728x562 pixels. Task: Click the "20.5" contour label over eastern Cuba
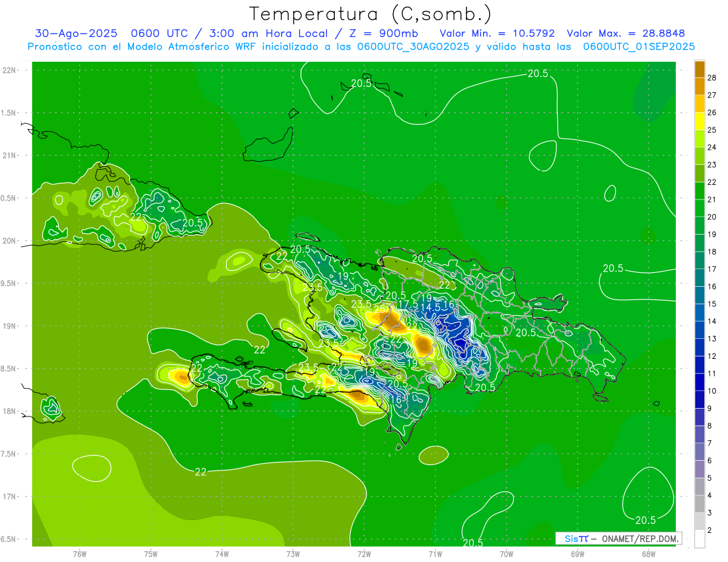(x=192, y=222)
